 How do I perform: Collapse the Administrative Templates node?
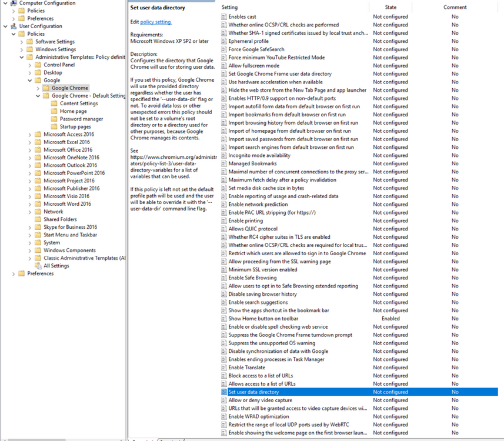(22, 57)
